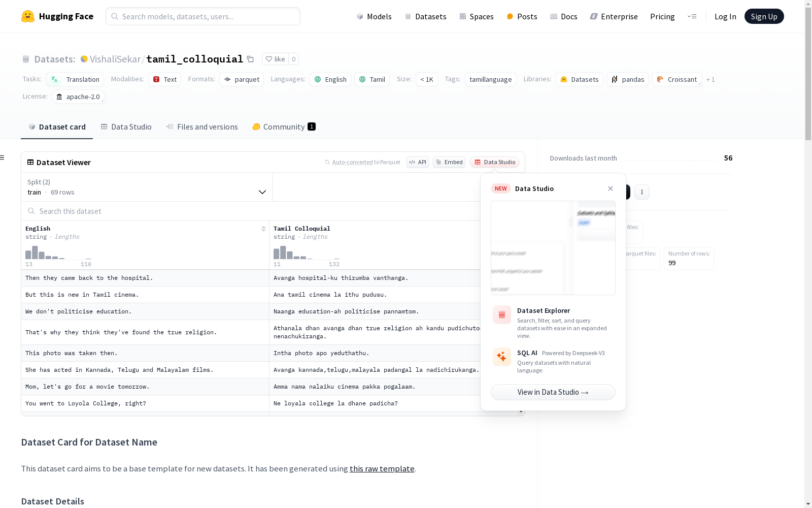Click the API button in Dataset Viewer
Screen dimensions: 812x508
tap(418, 162)
